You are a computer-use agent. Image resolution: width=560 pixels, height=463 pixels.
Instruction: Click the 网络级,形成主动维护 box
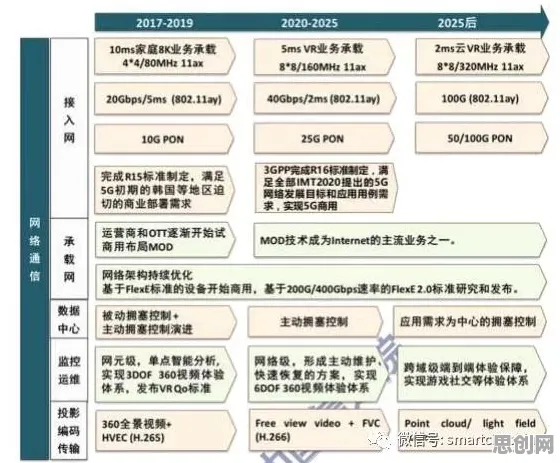[318, 374]
